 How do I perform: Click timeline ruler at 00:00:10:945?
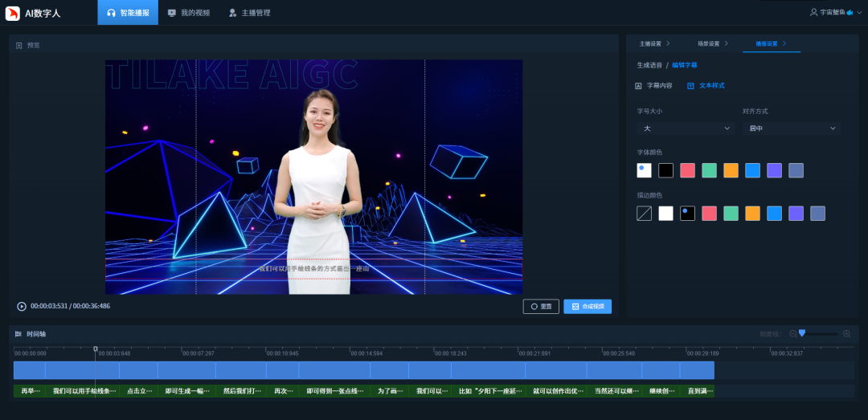pos(282,353)
